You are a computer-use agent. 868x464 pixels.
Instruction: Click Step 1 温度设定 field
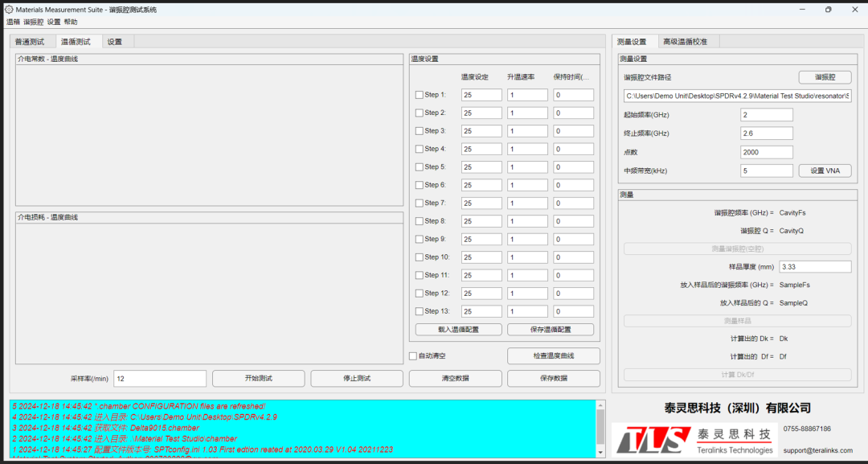coord(481,95)
